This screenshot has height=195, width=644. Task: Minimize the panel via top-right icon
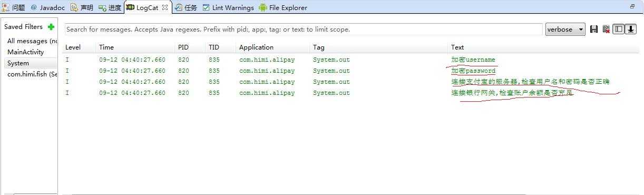632,7
